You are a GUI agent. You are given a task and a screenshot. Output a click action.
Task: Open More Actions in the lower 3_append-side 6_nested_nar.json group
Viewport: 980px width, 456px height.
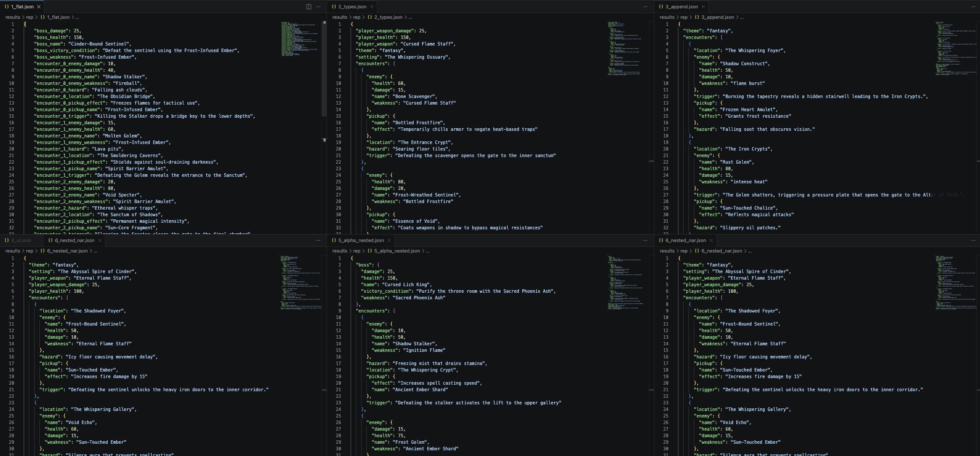[973, 240]
